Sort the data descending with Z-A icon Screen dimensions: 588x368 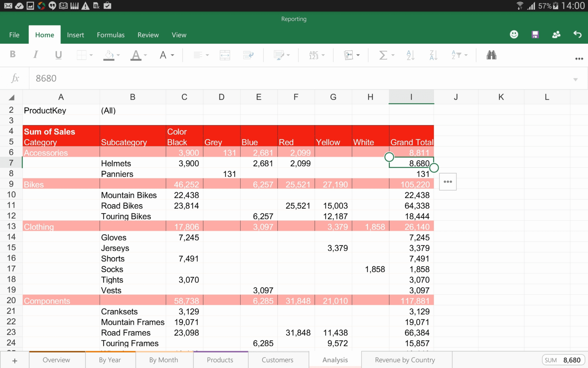pyautogui.click(x=433, y=55)
